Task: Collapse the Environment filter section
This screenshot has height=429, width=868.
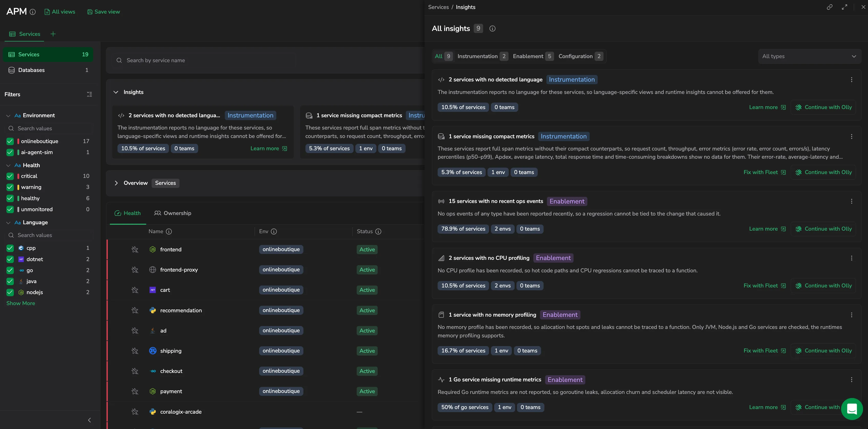Action: [8, 115]
